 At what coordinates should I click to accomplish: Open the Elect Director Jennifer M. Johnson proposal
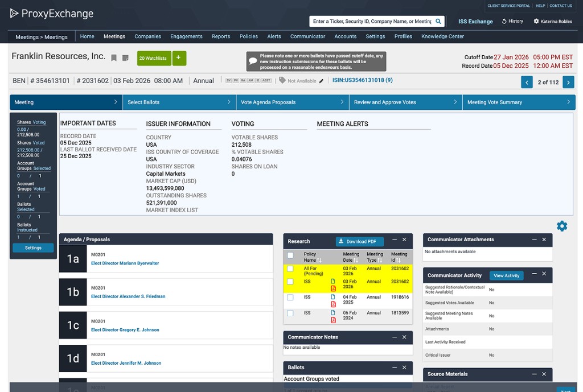coord(126,363)
